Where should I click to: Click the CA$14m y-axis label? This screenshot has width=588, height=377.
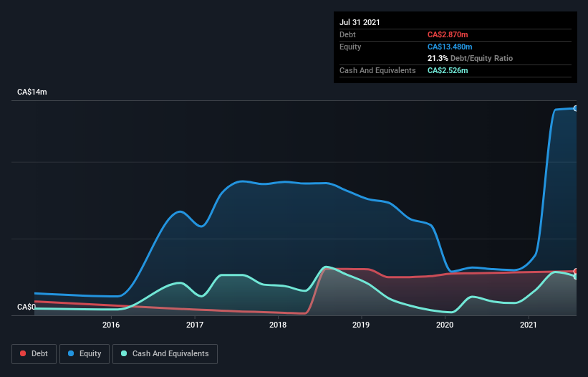point(32,92)
